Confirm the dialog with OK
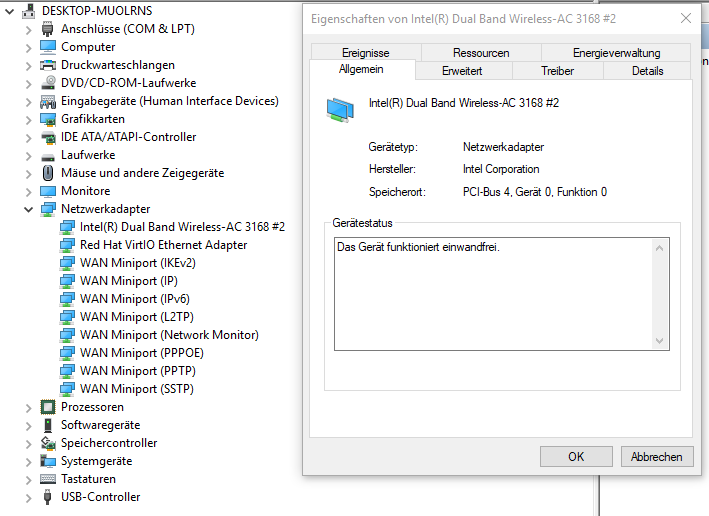 pyautogui.click(x=576, y=457)
